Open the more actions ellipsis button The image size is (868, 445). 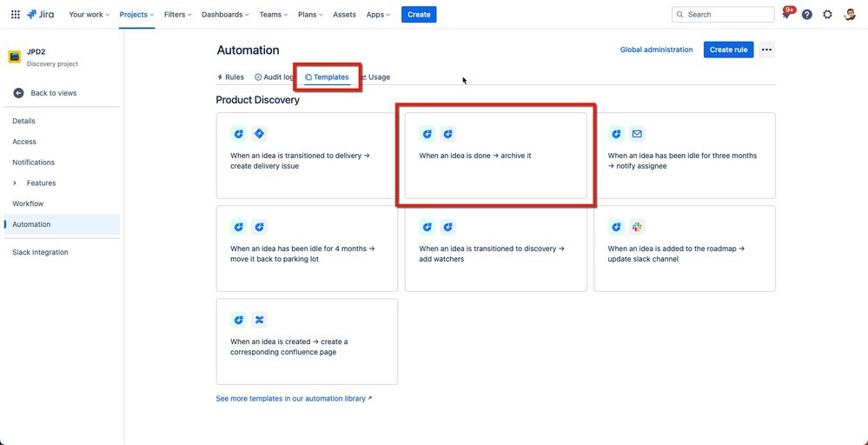click(x=766, y=50)
